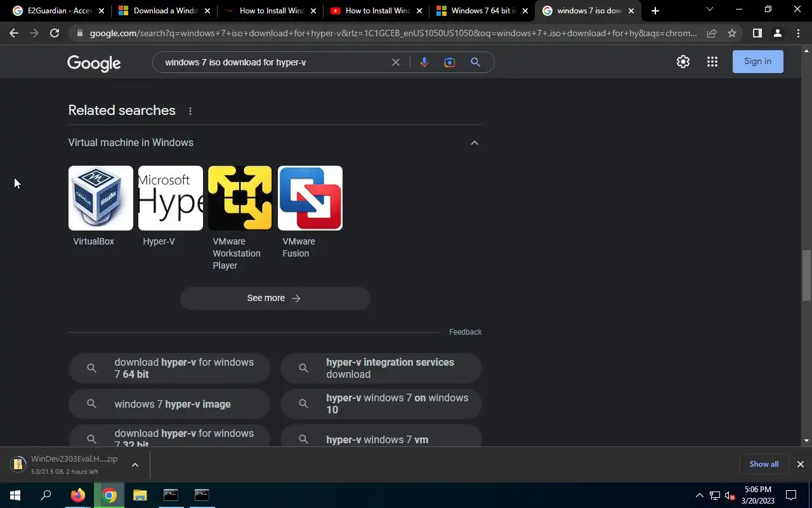Close the downloads bar
This screenshot has width=812, height=508.
801,464
